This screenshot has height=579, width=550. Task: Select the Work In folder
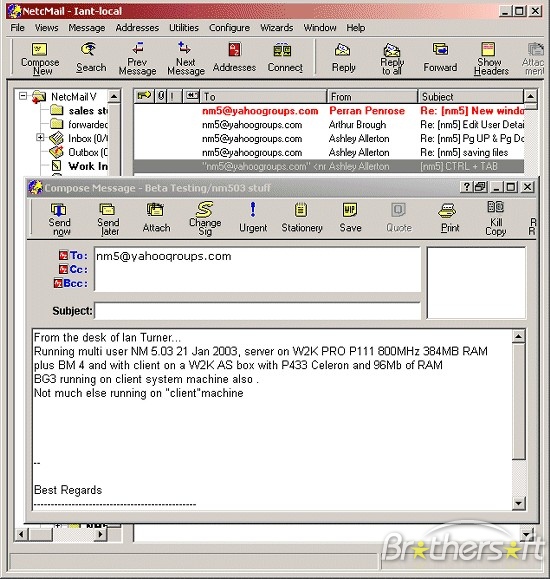79,166
